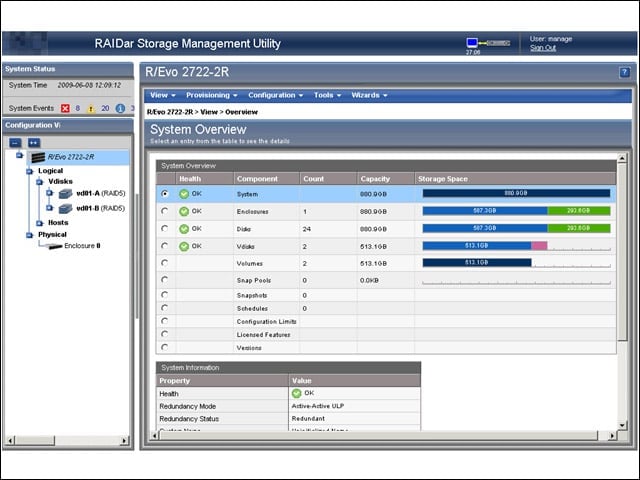Image resolution: width=640 pixels, height=480 pixels.
Task: Expand the vd01-B tree node
Action: click(49, 208)
